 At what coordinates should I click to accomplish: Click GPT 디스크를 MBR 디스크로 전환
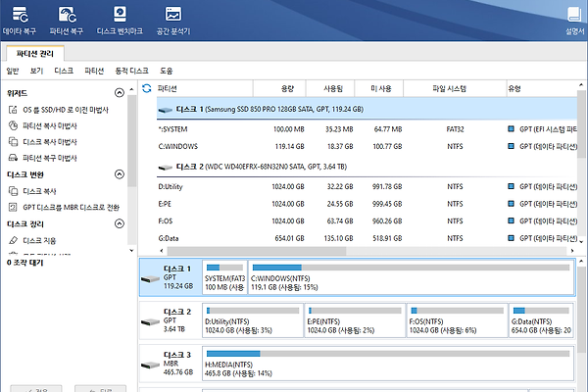coord(70,207)
